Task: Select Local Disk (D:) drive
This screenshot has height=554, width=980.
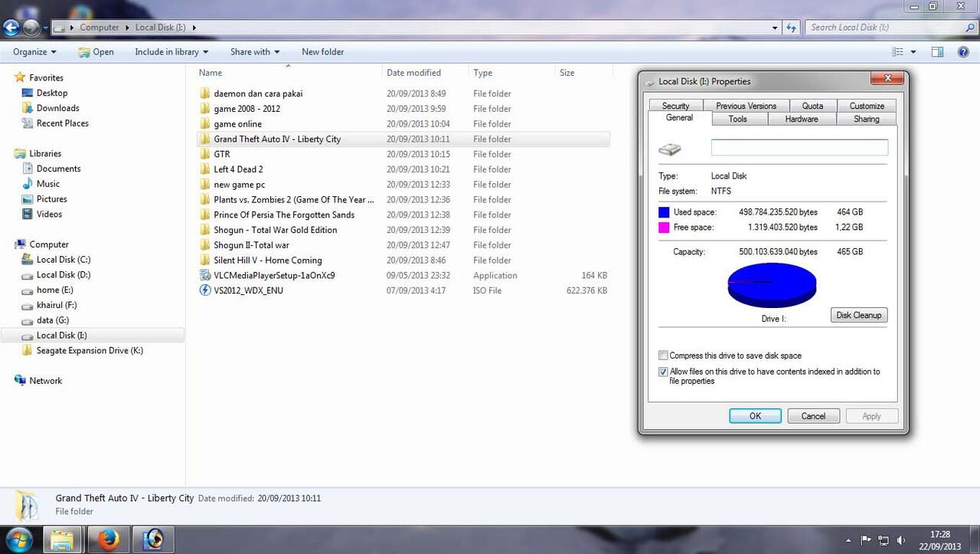Action: click(x=64, y=274)
